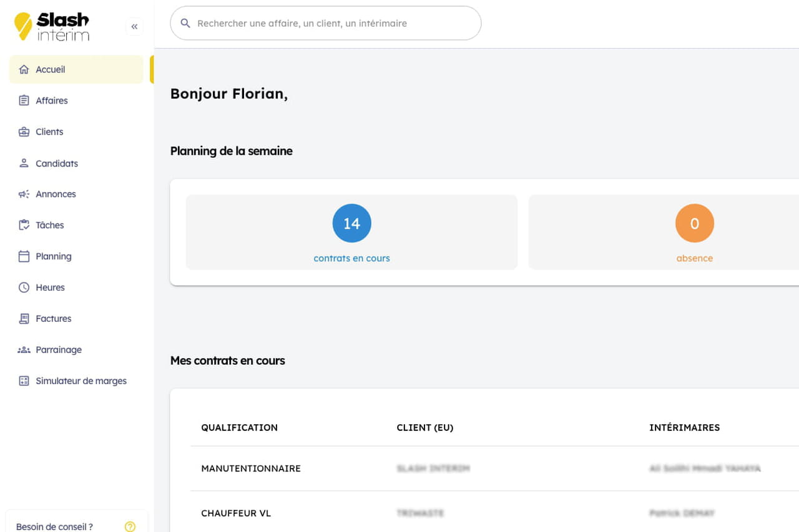This screenshot has height=532, width=799.
Task: Open the orange absence counter
Action: (694, 223)
